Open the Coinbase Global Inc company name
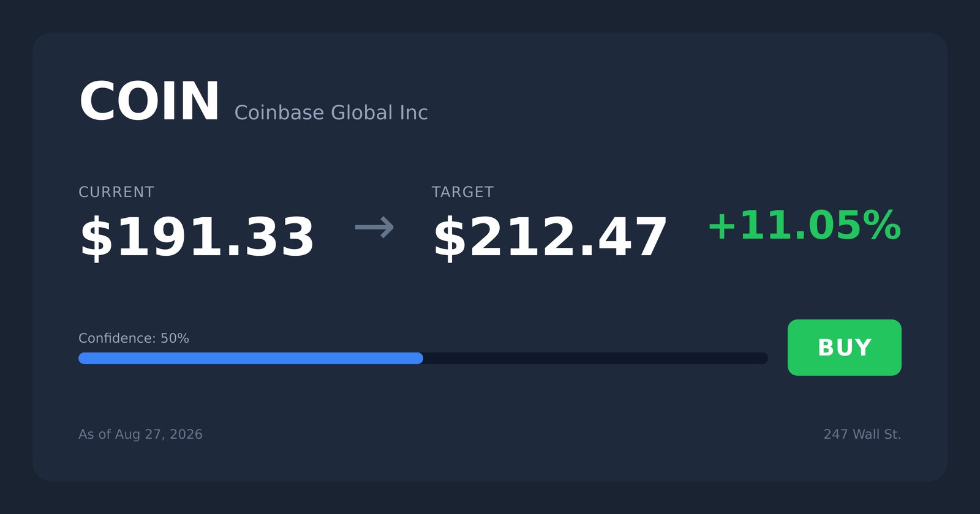The width and height of the screenshot is (980, 514). (331, 113)
